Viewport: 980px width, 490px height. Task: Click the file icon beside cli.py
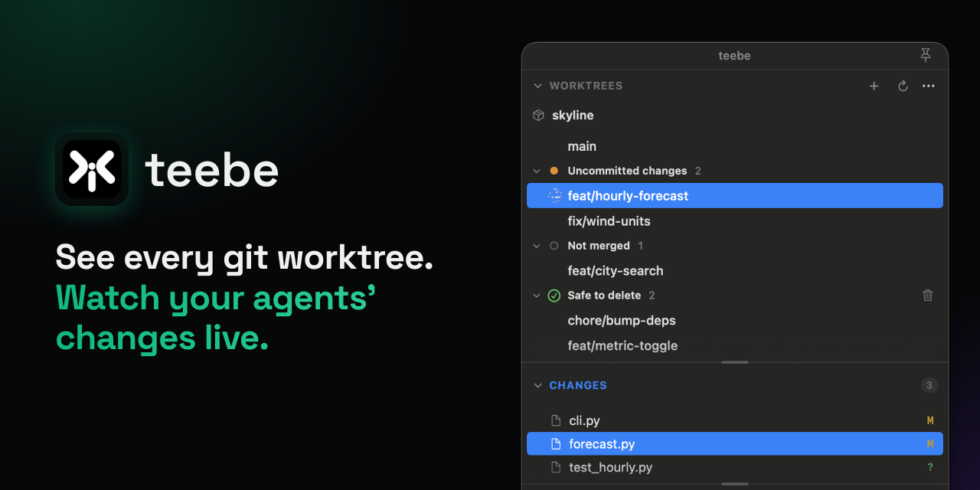[557, 420]
